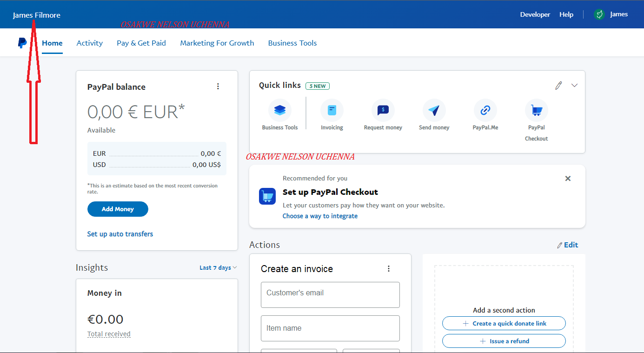This screenshot has width=644, height=353.
Task: Click the Issue a refund button
Action: [x=504, y=341]
